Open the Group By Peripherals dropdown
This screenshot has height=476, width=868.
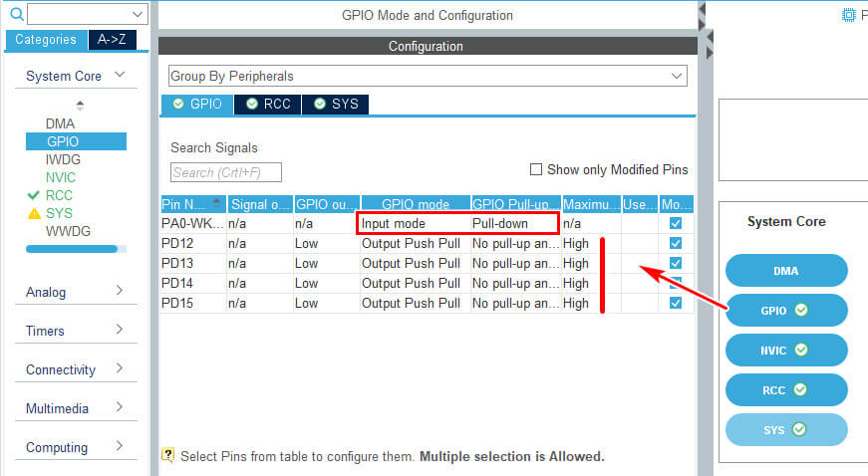(x=428, y=76)
